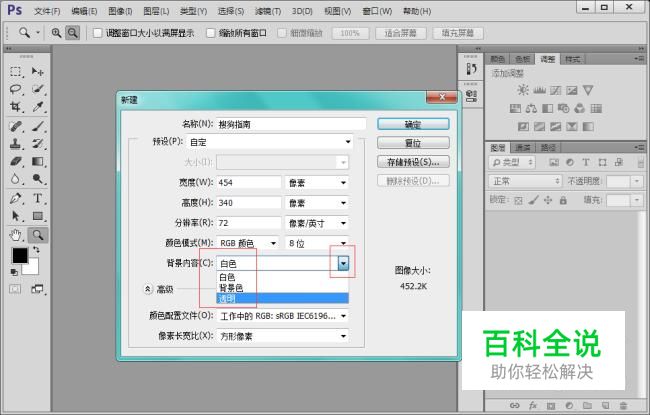Click the Fill Screen button
Viewport: 650px width, 415px height.
click(458, 33)
